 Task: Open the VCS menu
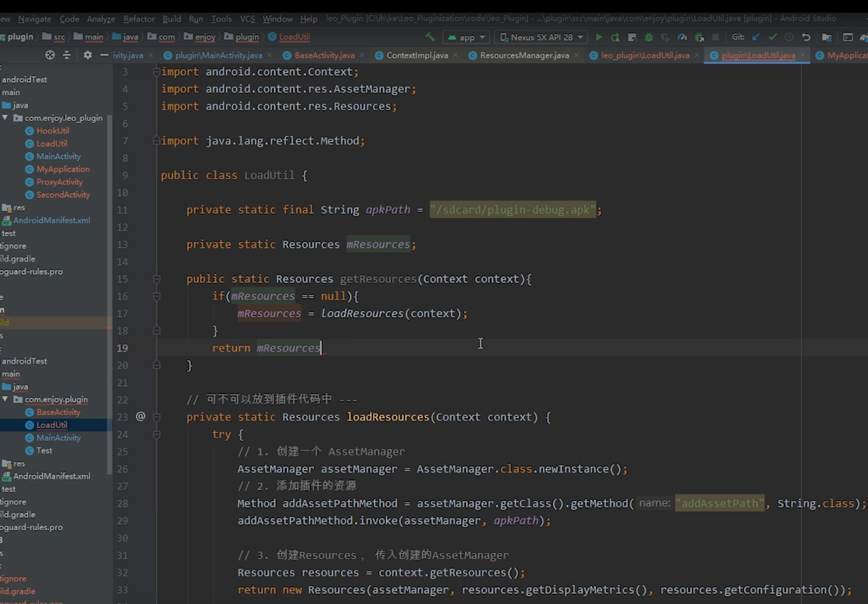coord(247,19)
